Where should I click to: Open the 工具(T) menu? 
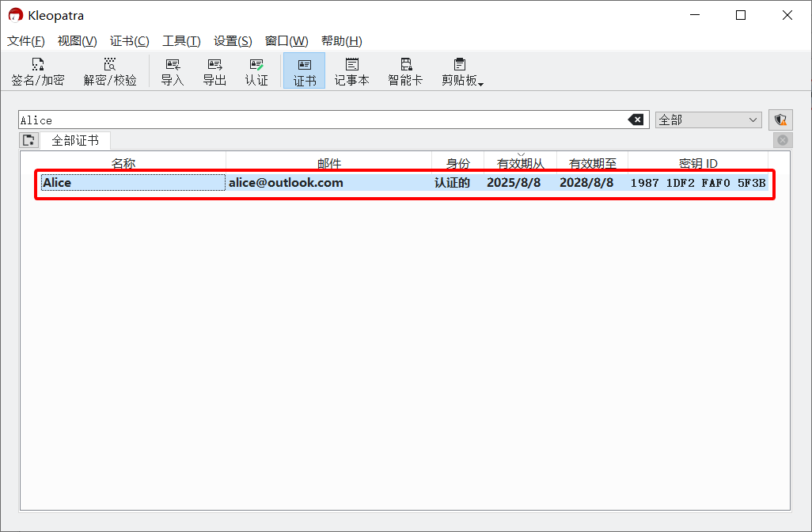coord(181,41)
